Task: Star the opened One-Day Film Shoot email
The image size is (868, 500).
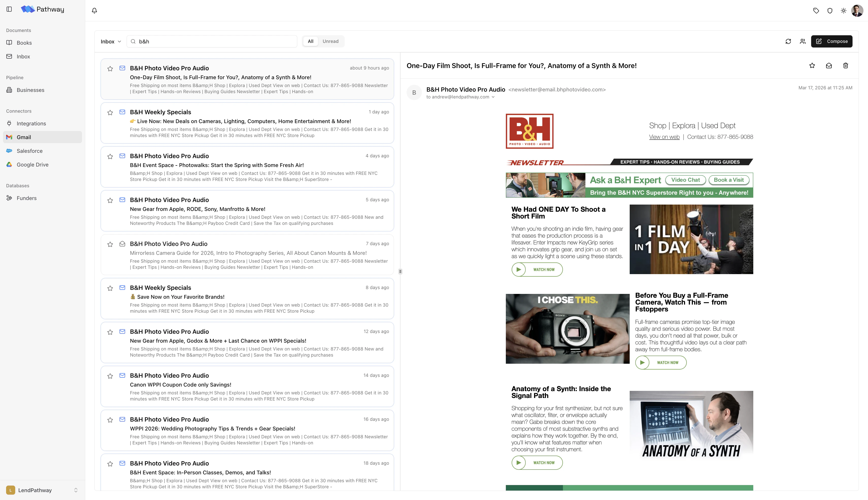Action: [812, 65]
